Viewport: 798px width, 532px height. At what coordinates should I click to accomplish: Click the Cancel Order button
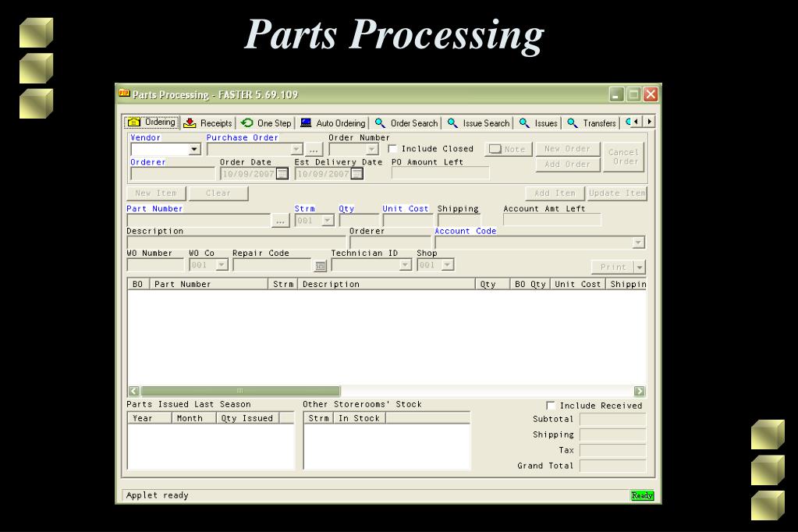tap(623, 157)
